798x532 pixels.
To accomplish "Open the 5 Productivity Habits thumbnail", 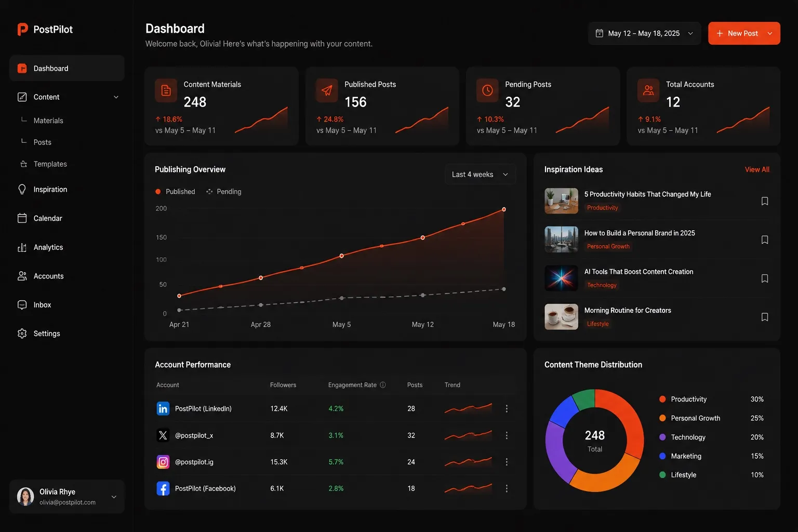I will pos(561,201).
